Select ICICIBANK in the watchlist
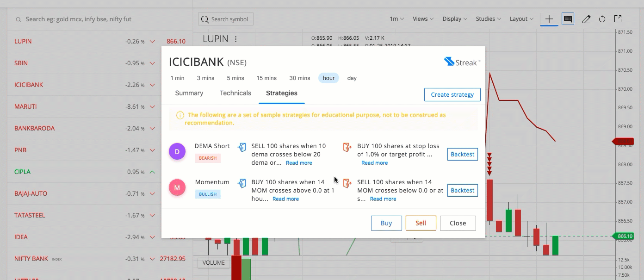Viewport: 644px width, 280px height. click(x=29, y=85)
